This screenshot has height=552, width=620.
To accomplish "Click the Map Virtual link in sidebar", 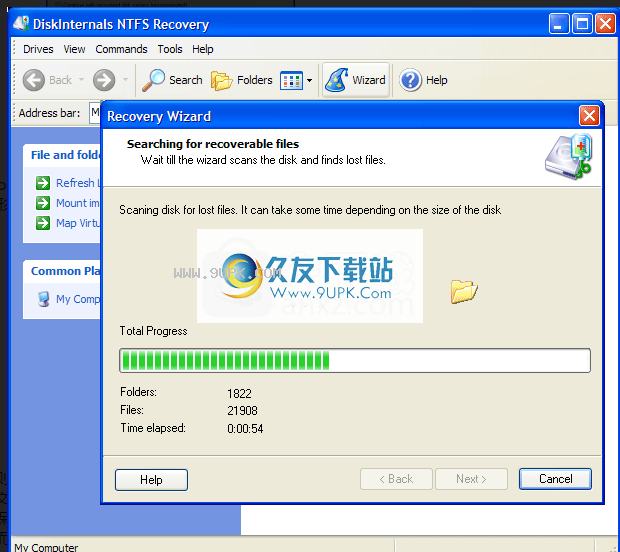I will pyautogui.click(x=78, y=223).
